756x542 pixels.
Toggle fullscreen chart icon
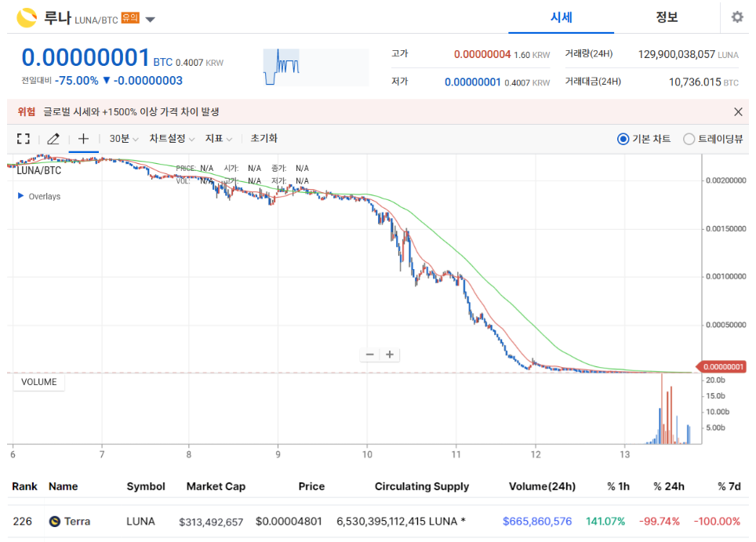coord(24,139)
